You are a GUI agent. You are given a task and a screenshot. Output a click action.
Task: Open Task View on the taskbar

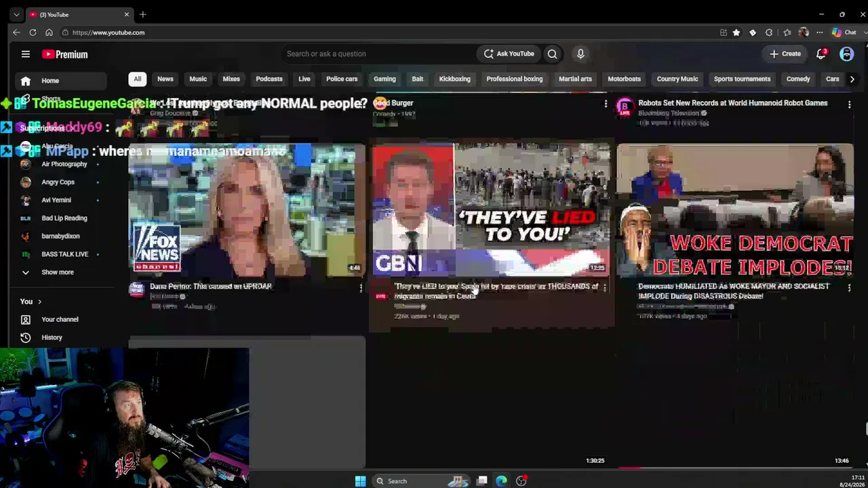click(482, 481)
